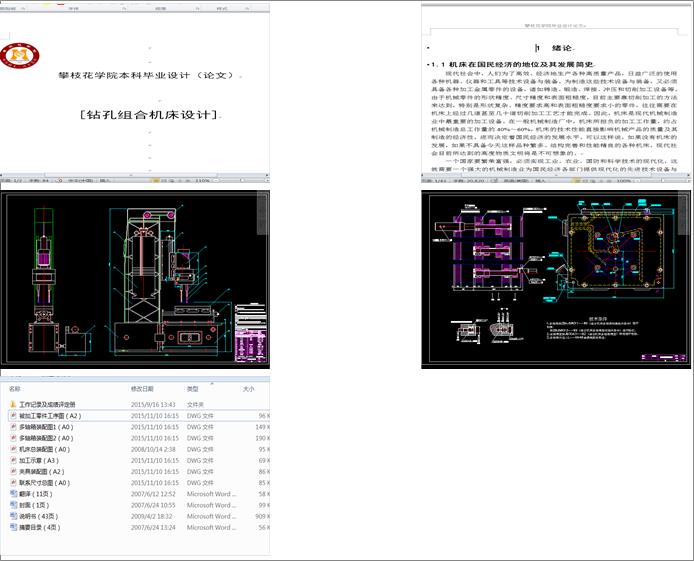The image size is (694, 561).
Task: Click DWG icon beside 加工示意 (A3)
Action: (x=13, y=461)
